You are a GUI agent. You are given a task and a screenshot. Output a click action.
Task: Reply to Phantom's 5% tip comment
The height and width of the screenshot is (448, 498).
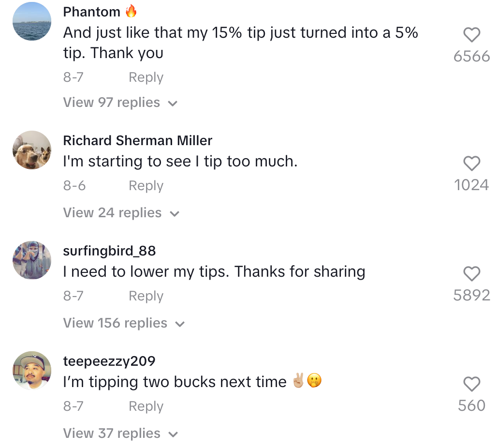[146, 77]
